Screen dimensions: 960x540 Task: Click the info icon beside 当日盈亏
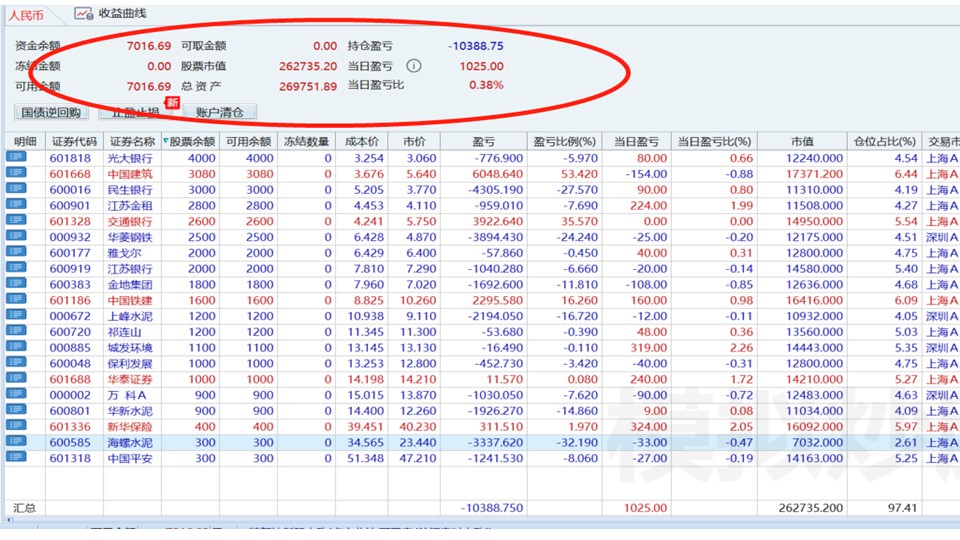pyautogui.click(x=414, y=66)
